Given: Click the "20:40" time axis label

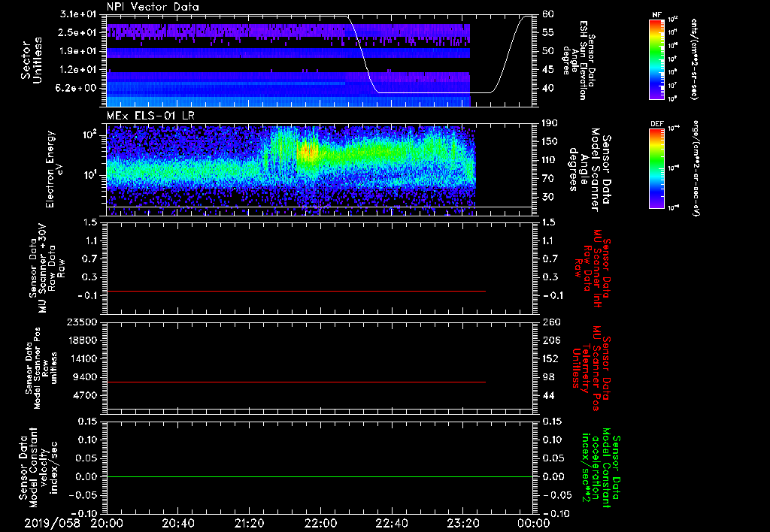Looking at the screenshot, I should pyautogui.click(x=177, y=523).
